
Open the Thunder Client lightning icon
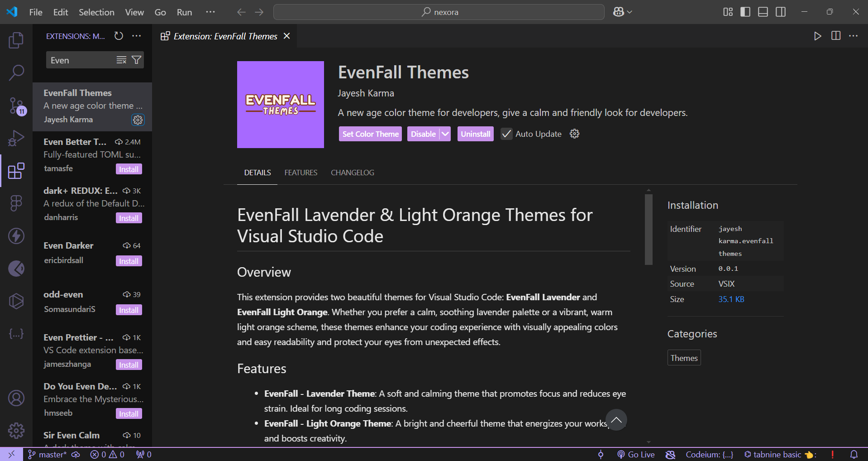click(16, 236)
